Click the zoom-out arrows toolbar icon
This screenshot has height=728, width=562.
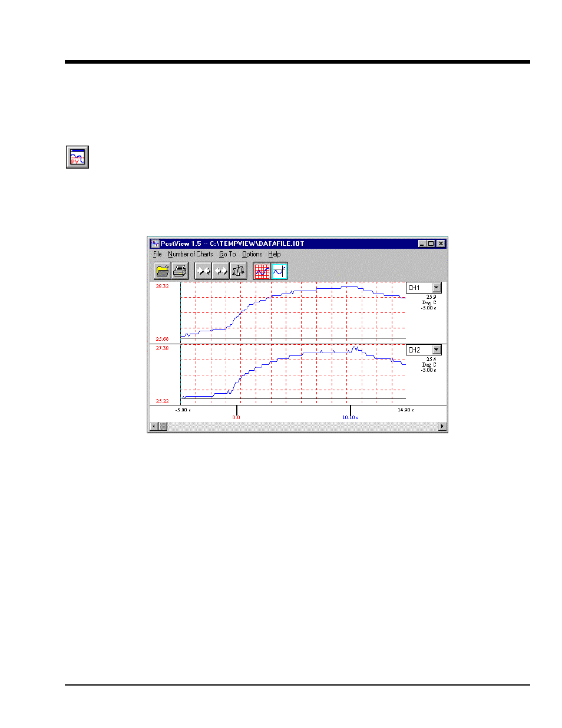click(221, 271)
